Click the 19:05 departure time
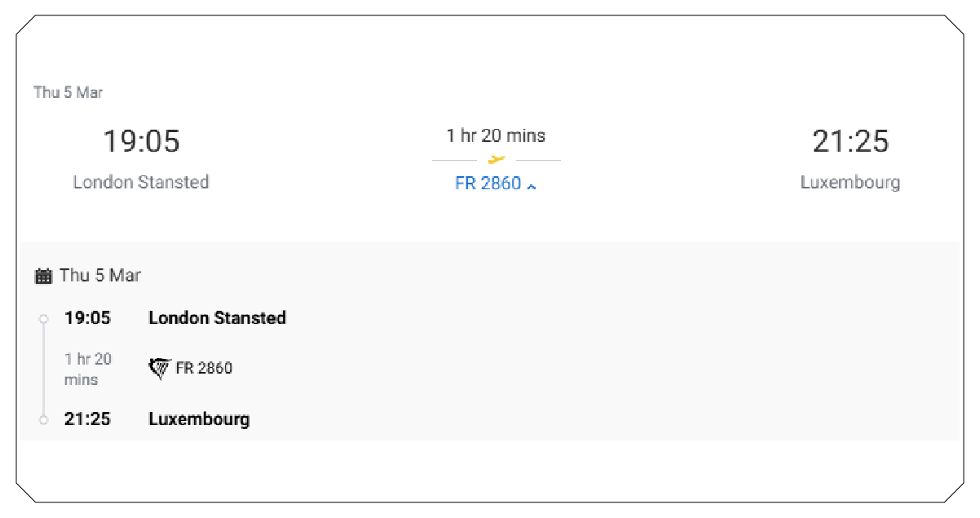980x518 pixels. coord(141,142)
